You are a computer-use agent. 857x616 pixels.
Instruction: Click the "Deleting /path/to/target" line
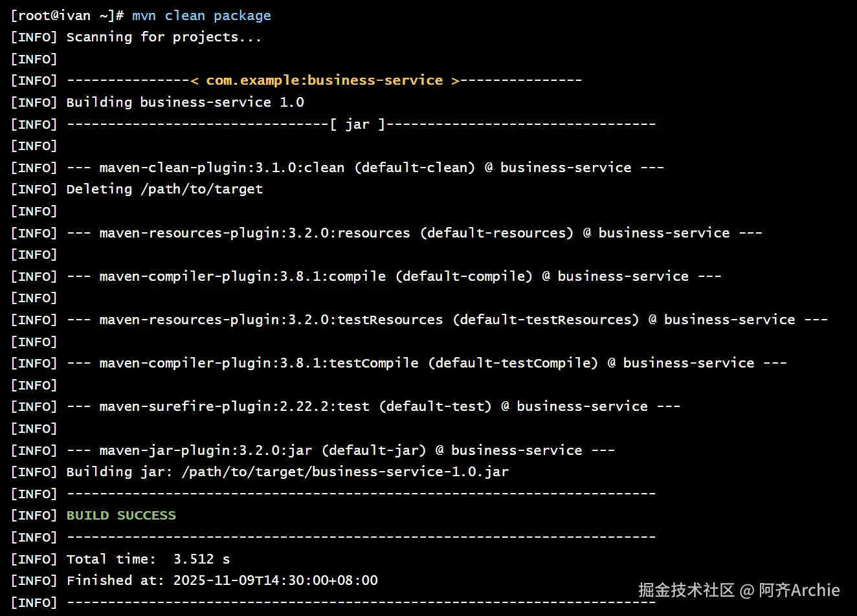164,190
